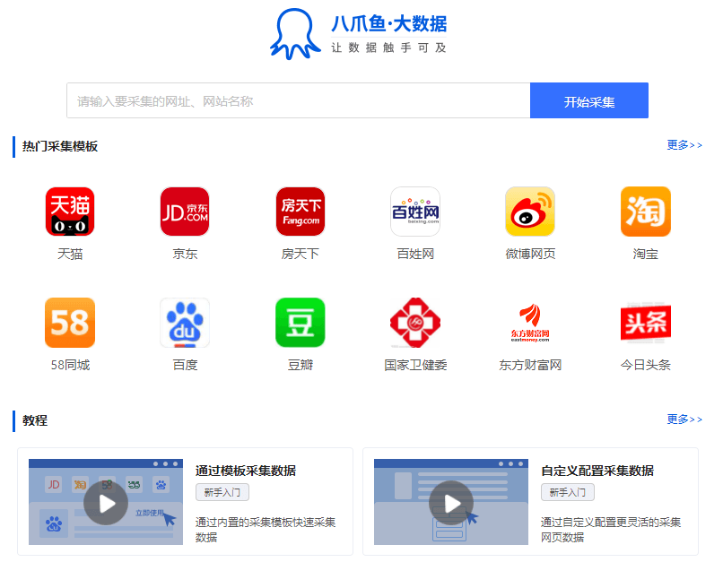Click the 天猫 text label
This screenshot has width=723, height=588.
pos(70,254)
